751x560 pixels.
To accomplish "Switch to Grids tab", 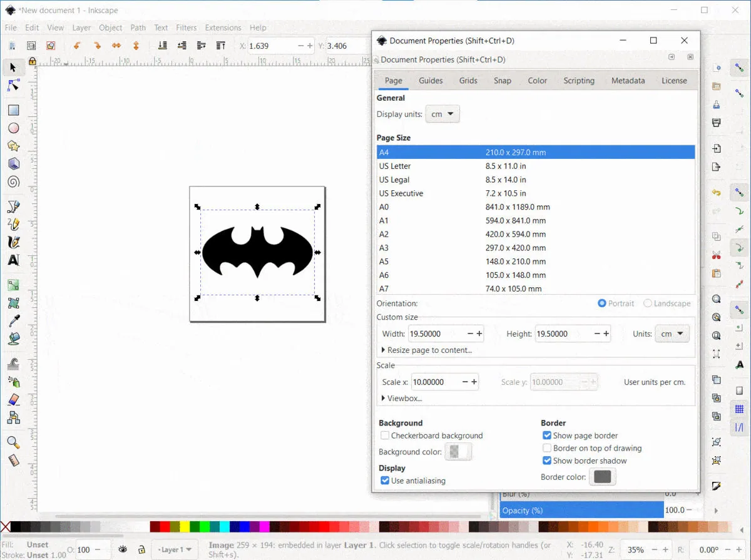I will click(468, 81).
